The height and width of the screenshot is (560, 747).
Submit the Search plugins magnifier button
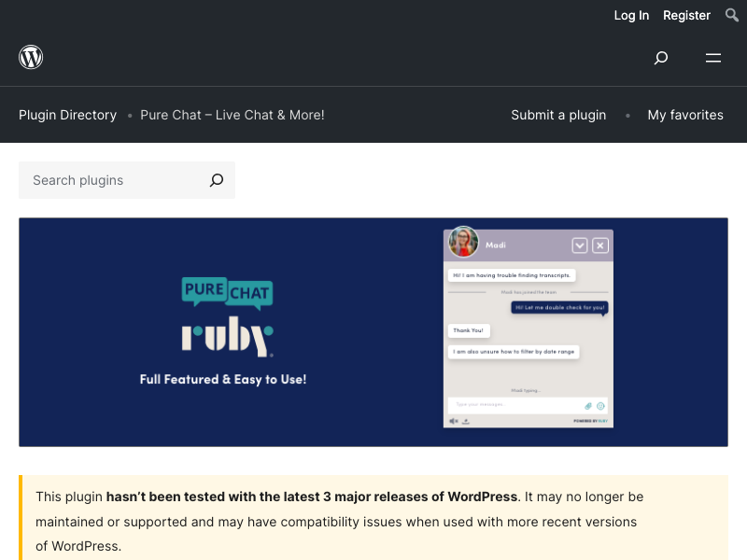pyautogui.click(x=217, y=180)
